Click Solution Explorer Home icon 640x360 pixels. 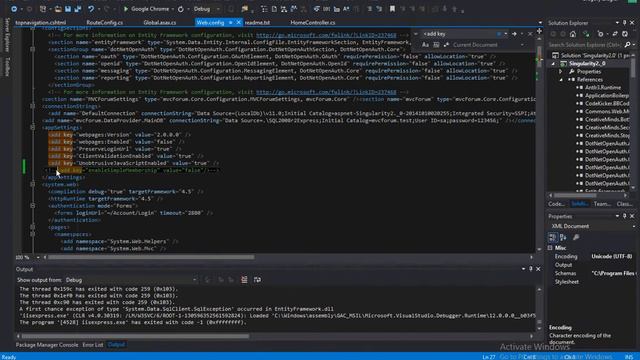pos(573,34)
